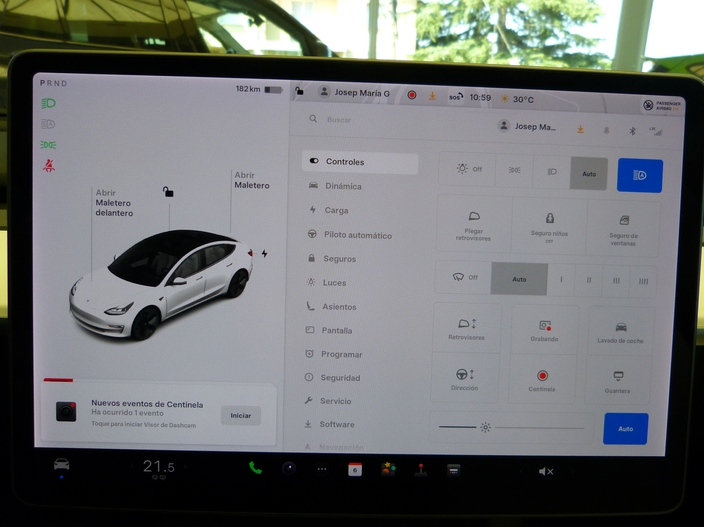Open Phone app in bottom bar
Image resolution: width=704 pixels, height=527 pixels.
click(255, 468)
